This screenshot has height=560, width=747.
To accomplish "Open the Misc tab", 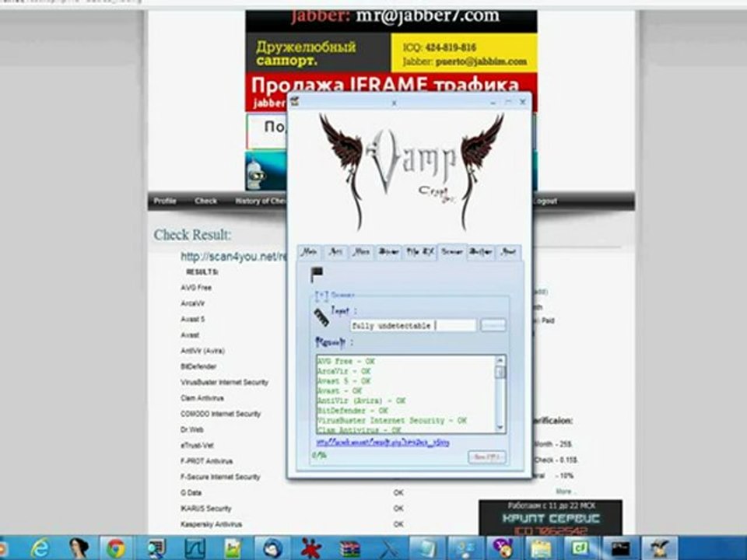I will pos(361,251).
